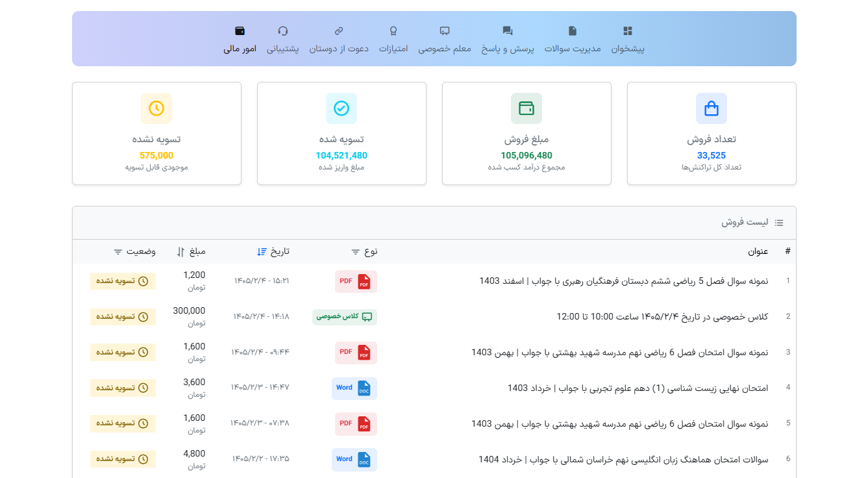Image resolution: width=868 pixels, height=478 pixels.
Task: Open row 5 title نمونه سوال امتحان فصل 6
Action: tap(620, 423)
